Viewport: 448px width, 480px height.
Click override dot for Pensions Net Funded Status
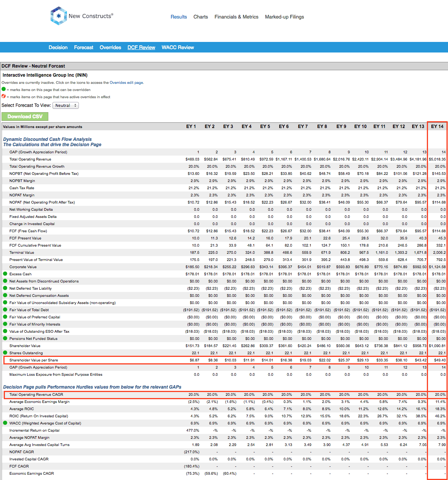5,338
